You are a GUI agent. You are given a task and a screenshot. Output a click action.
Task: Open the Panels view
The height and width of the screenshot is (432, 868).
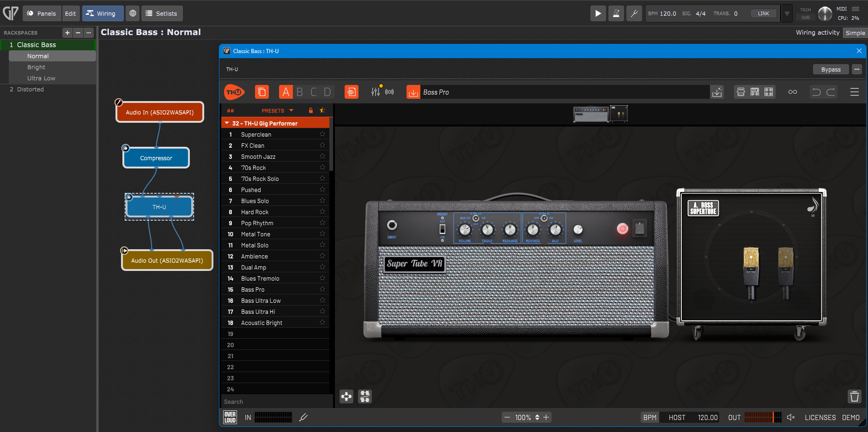[42, 13]
